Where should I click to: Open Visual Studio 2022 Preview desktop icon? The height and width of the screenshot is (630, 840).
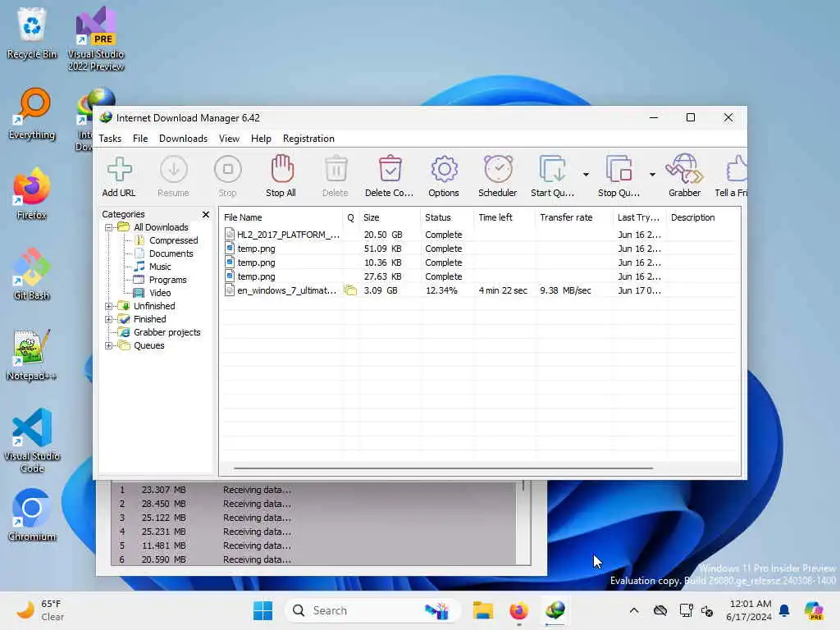click(x=96, y=39)
